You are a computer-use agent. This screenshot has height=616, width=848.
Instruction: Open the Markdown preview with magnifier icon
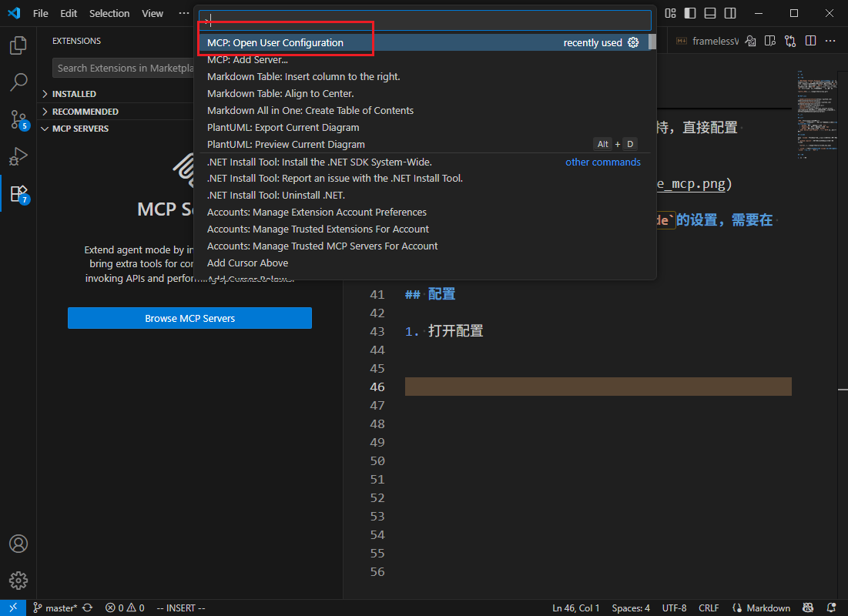click(x=750, y=41)
